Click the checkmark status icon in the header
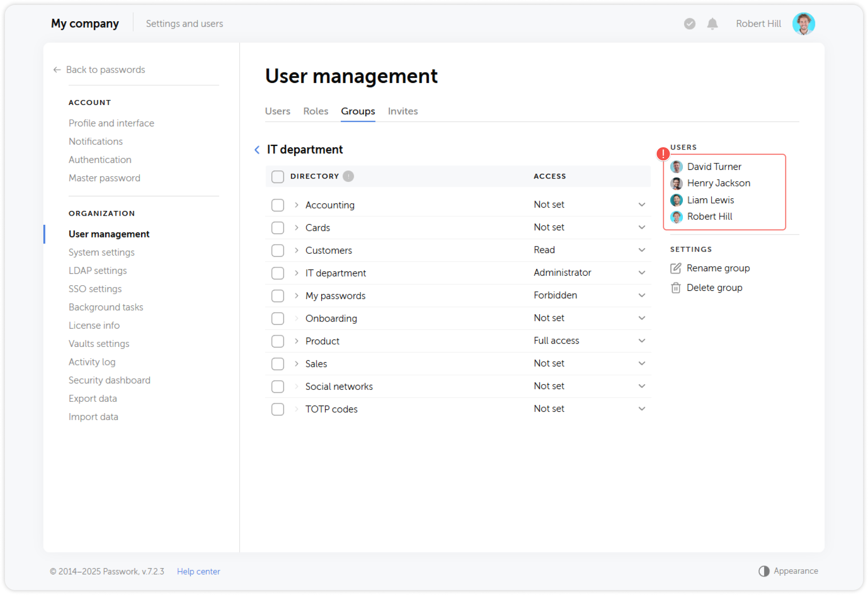 tap(689, 24)
